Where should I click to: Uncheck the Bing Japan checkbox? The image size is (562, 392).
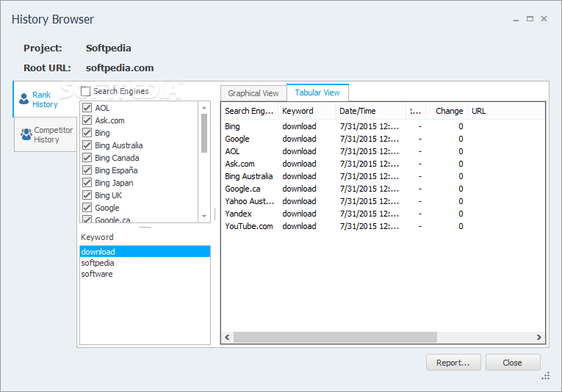click(x=87, y=183)
